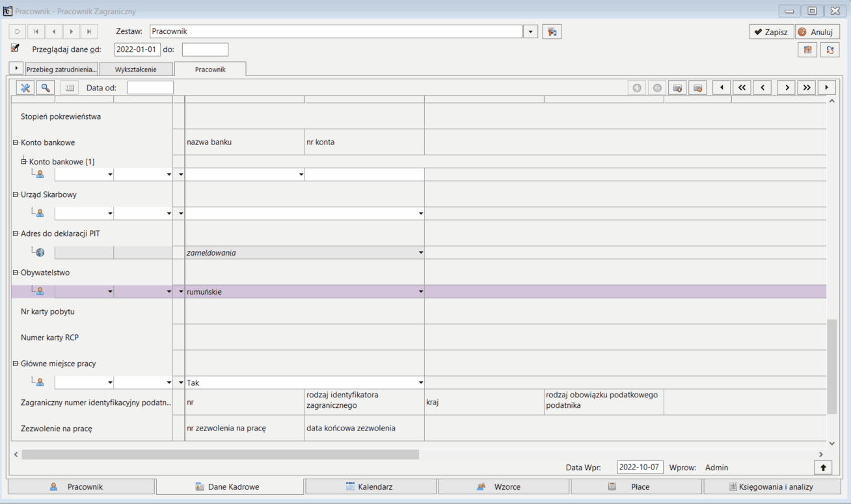Open the nazwa banku dropdown in Konto bankowe

(x=301, y=174)
